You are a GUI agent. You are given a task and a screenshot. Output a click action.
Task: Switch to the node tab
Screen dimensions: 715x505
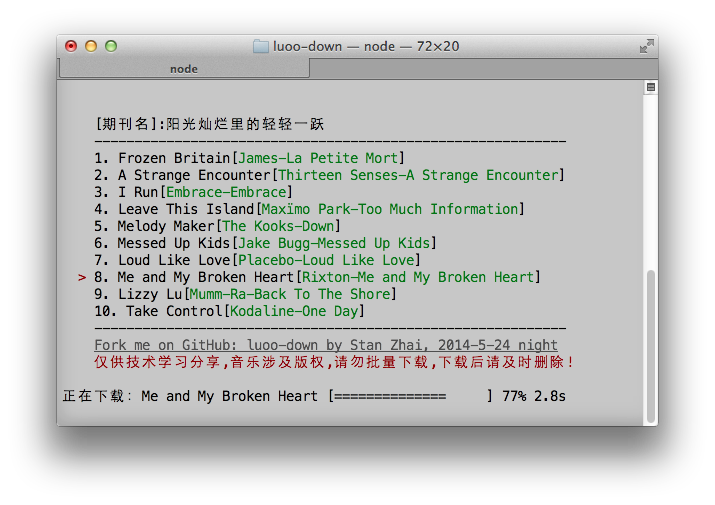[184, 69]
